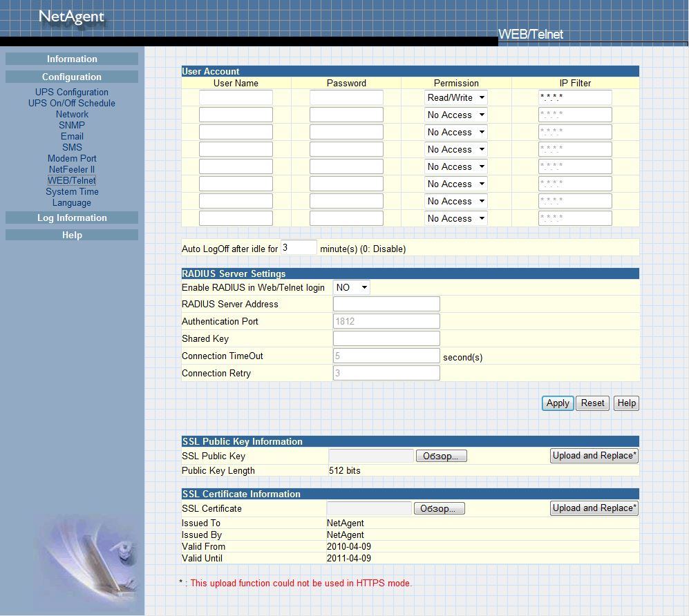Click first row Password field

pos(346,97)
